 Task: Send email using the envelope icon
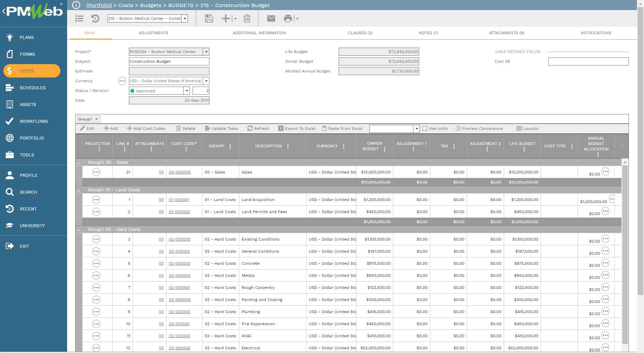pos(271,18)
